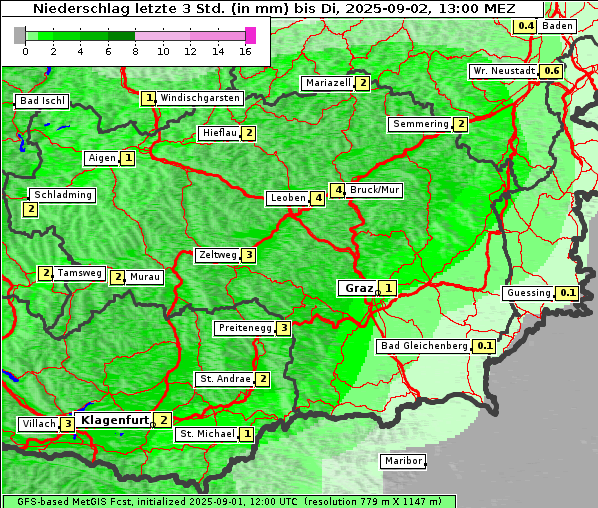Click the Guessing 0.1 value box
598x508 pixels.
(x=567, y=293)
